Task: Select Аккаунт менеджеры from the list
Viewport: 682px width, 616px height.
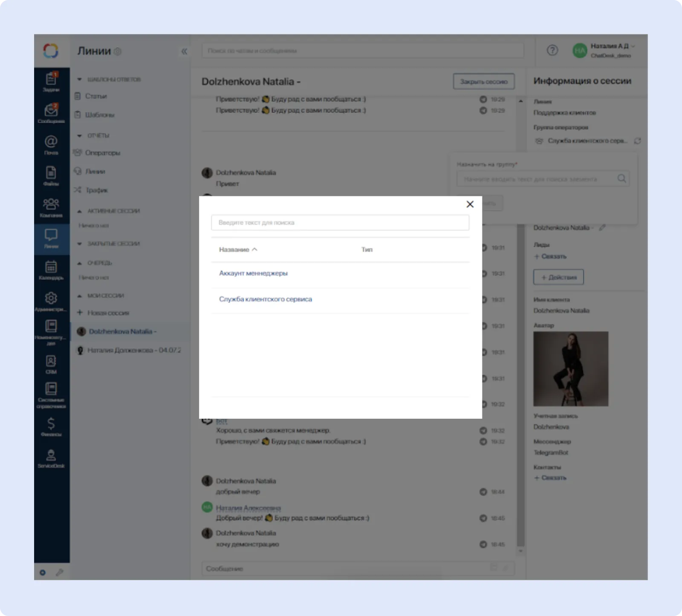Action: (253, 273)
